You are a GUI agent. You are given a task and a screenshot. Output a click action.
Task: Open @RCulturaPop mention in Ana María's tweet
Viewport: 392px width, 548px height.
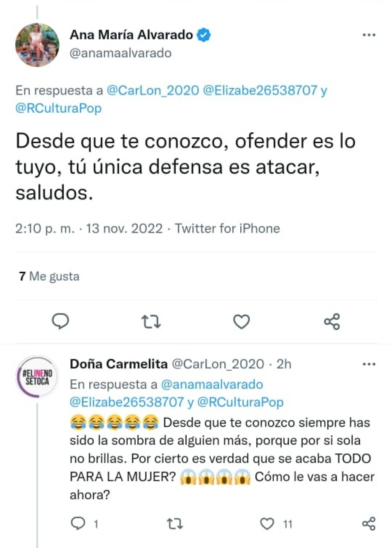[59, 108]
